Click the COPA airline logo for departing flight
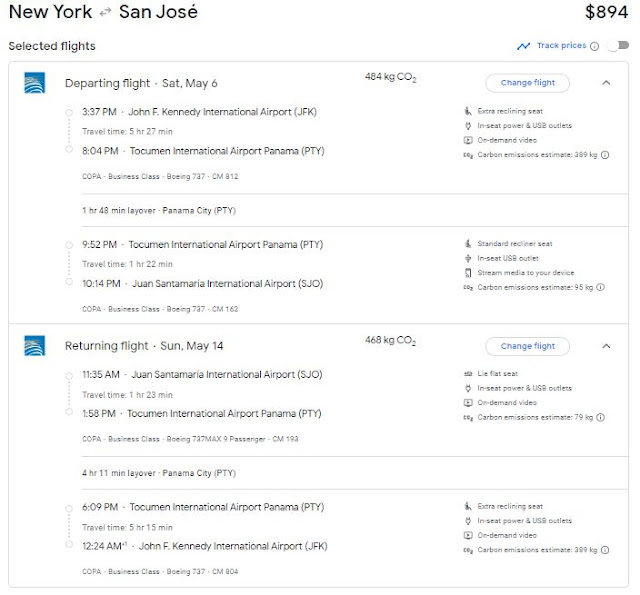640x595 pixels. click(34, 83)
